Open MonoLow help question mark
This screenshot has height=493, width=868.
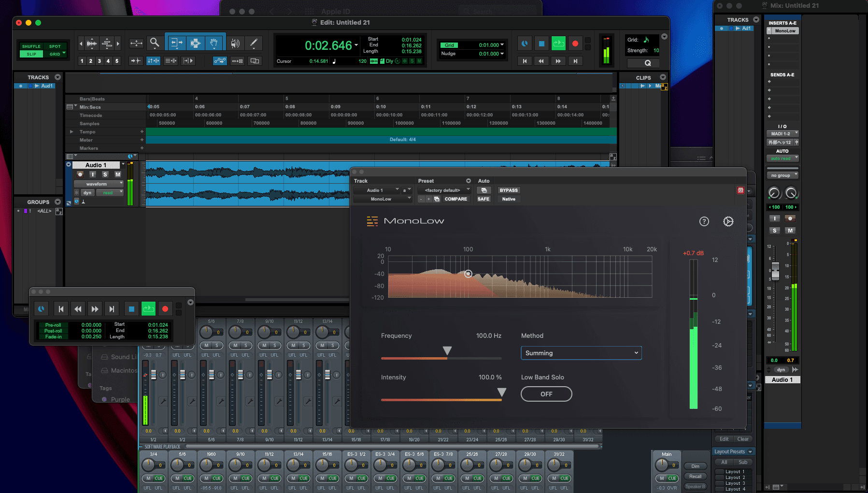(704, 221)
